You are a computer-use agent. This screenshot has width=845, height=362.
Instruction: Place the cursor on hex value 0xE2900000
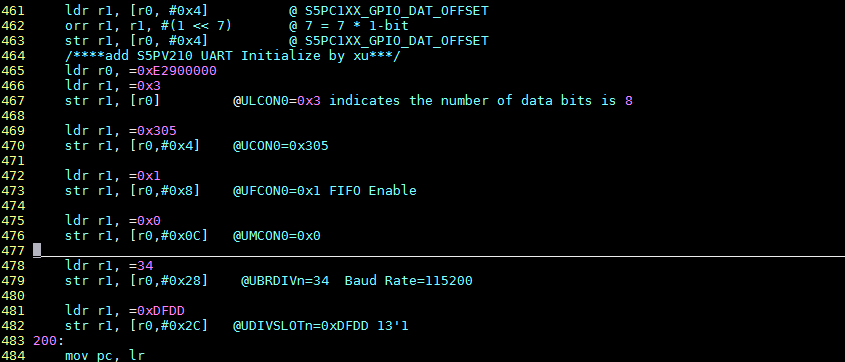(177, 71)
